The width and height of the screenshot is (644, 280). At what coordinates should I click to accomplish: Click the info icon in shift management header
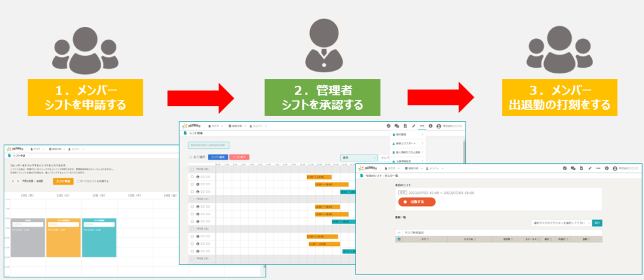430,126
